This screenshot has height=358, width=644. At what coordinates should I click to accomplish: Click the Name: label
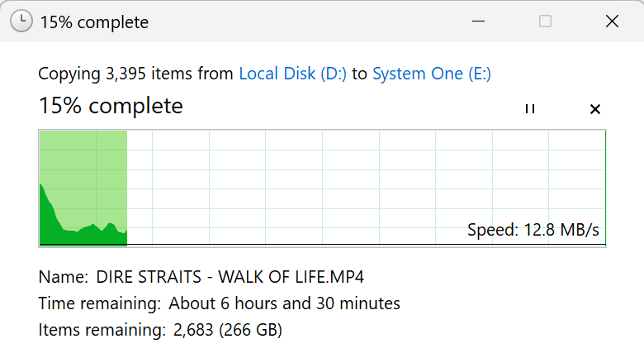coord(63,276)
